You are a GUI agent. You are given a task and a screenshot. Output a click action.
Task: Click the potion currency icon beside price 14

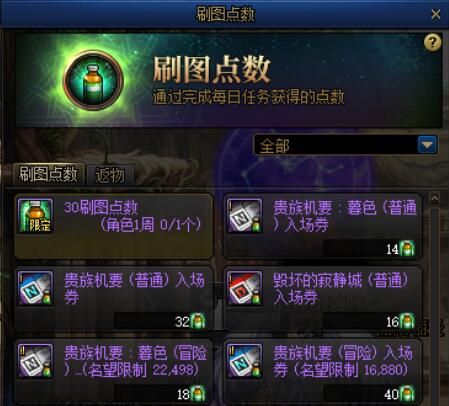click(407, 249)
